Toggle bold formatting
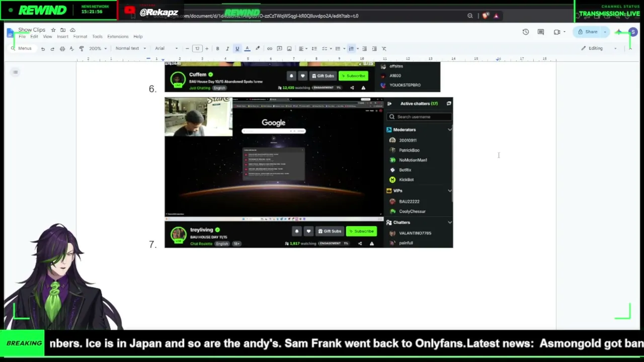This screenshot has height=362, width=644. coord(217,49)
